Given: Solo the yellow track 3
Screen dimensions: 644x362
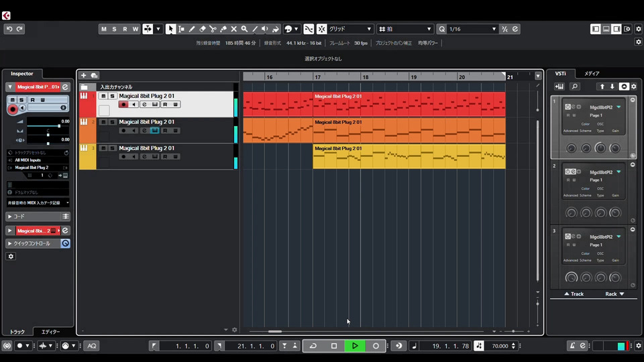Looking at the screenshot, I should tap(112, 148).
